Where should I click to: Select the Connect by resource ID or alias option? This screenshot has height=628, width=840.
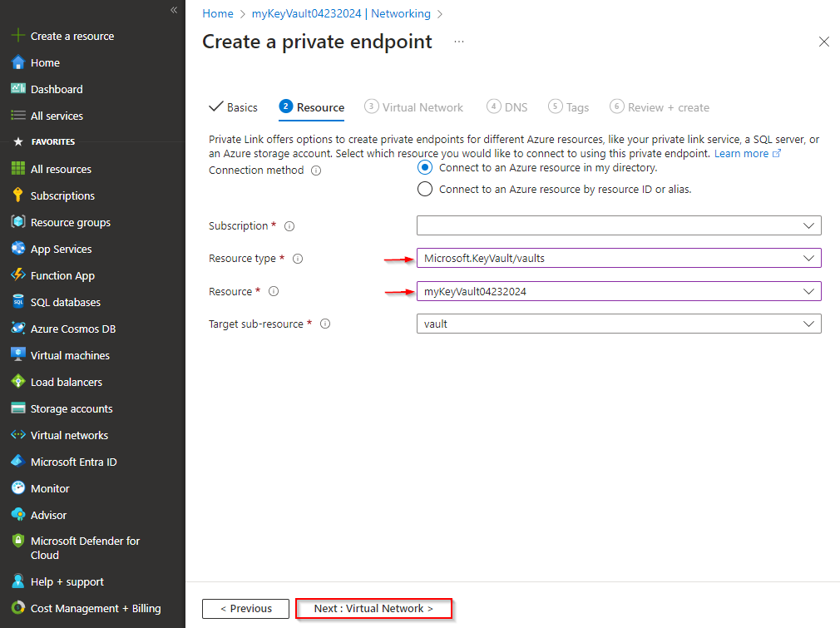click(425, 188)
